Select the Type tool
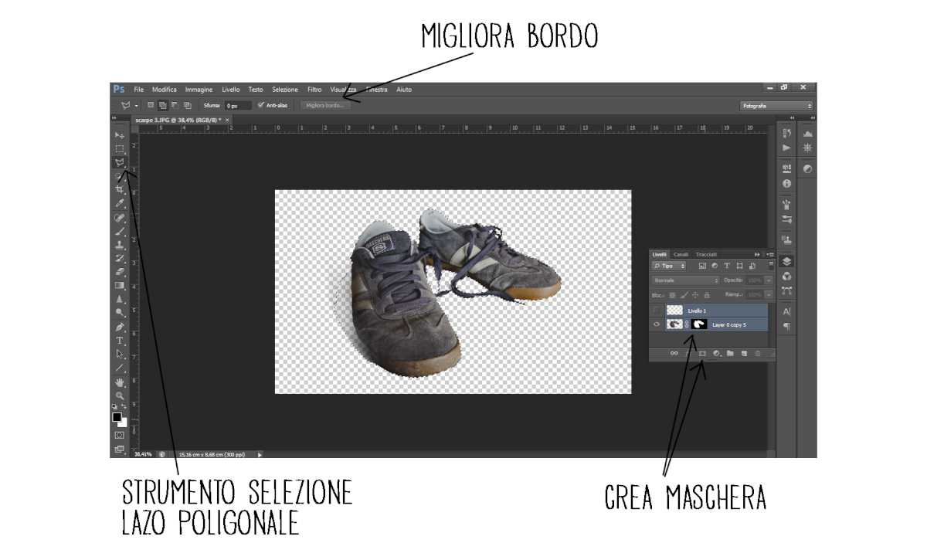 [119, 341]
